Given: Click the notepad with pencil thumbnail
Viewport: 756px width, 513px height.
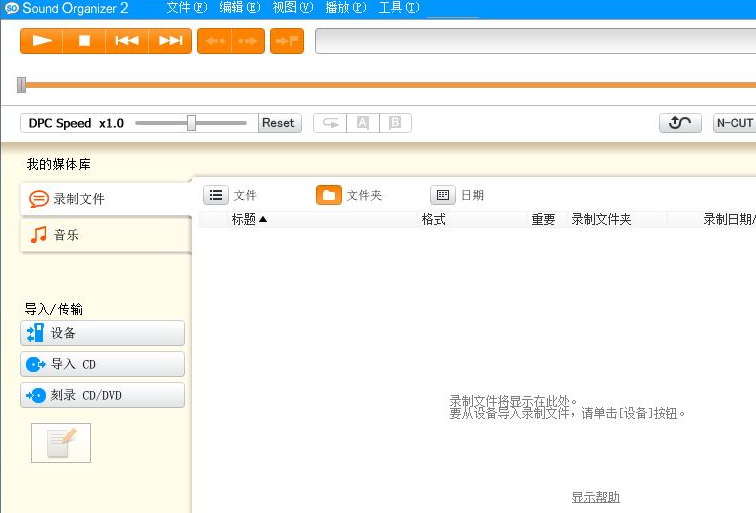Looking at the screenshot, I should pyautogui.click(x=61, y=443).
